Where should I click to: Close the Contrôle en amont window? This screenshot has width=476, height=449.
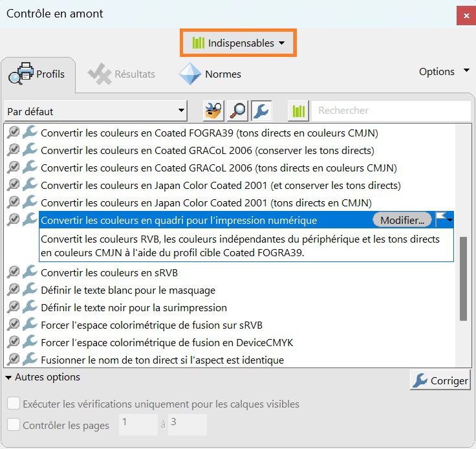(466, 16)
